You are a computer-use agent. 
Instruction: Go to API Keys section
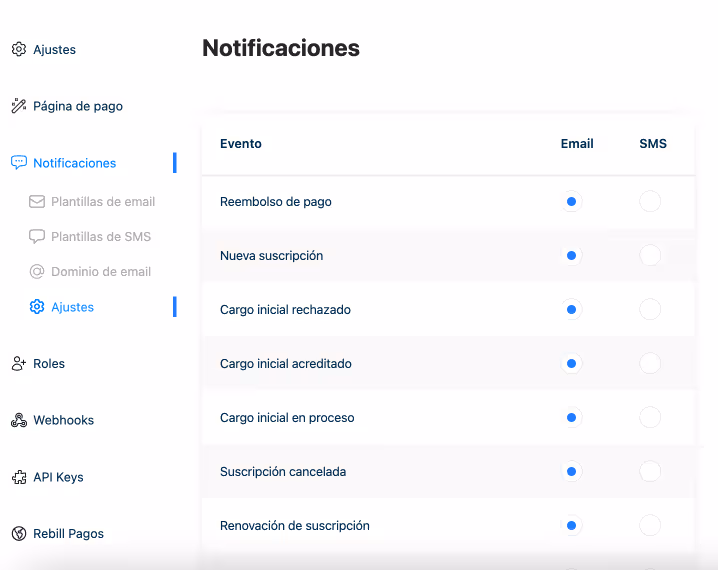58,477
